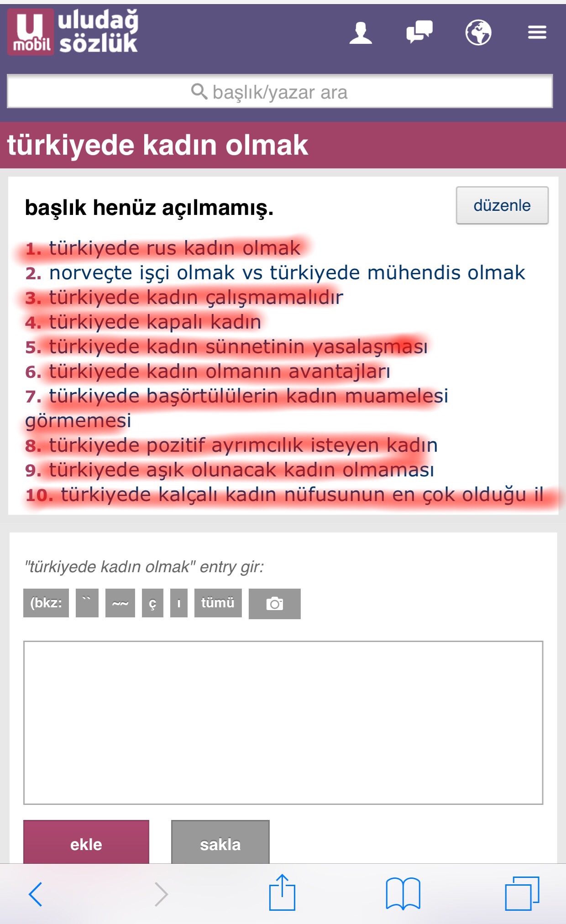Click inside the entry text area
Image resolution: width=566 pixels, height=924 pixels.
pyautogui.click(x=283, y=722)
